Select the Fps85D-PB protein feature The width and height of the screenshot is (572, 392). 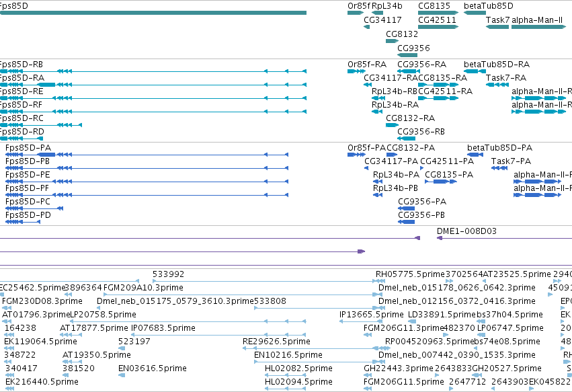point(147,168)
